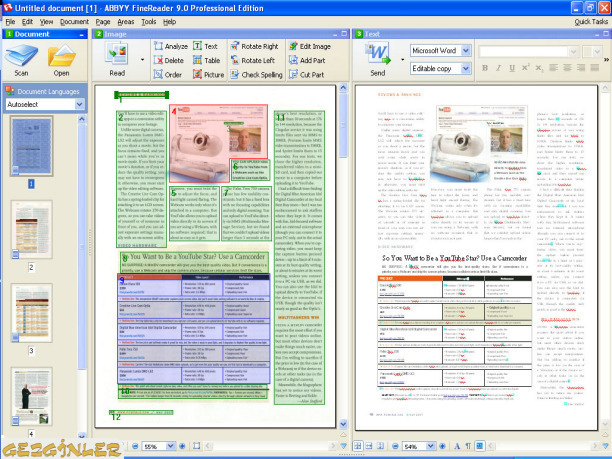The height and width of the screenshot is (459, 612).
Task: Open the File menu
Action: 10,22
